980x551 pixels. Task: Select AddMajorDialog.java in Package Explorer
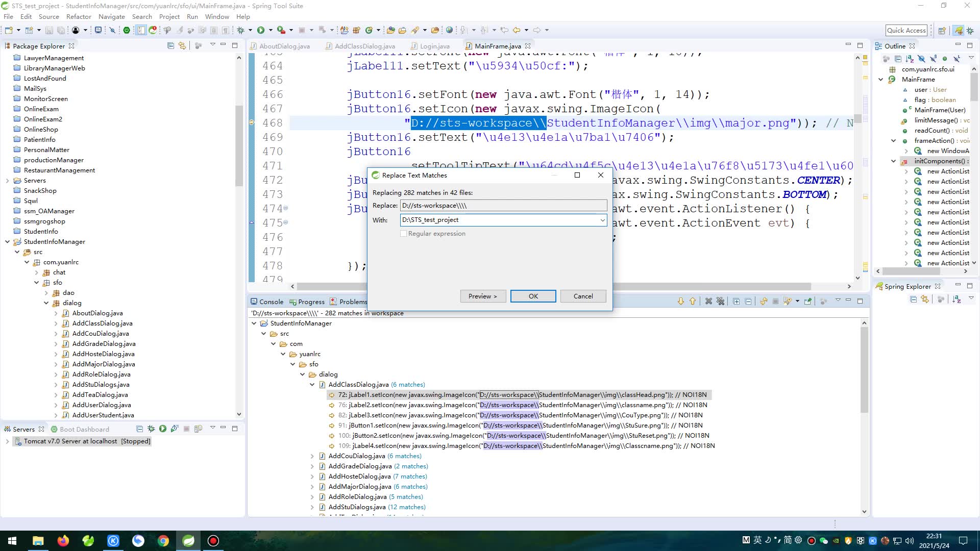click(x=103, y=364)
